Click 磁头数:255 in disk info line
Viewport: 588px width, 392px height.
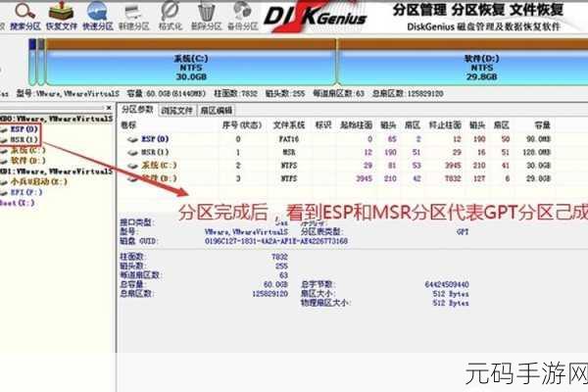[x=285, y=93]
